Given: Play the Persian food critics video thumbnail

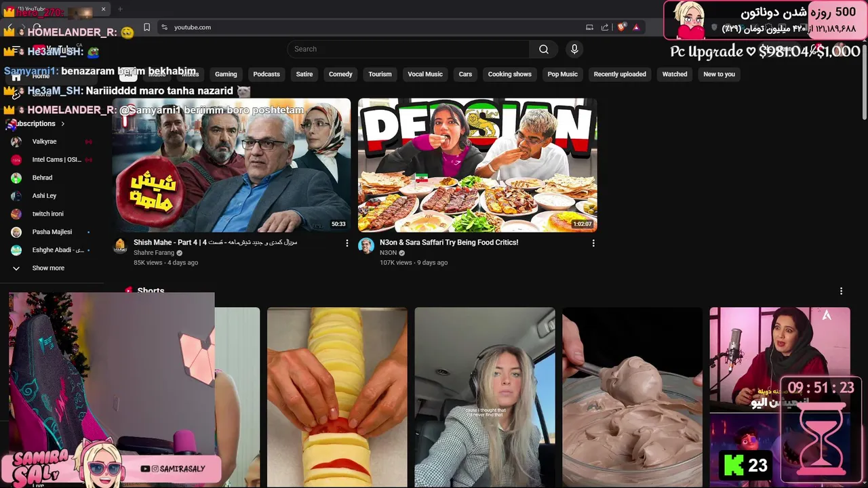Looking at the screenshot, I should coord(477,165).
